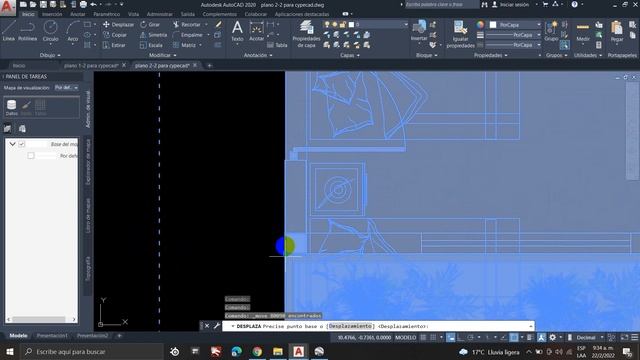Open the Decimal units dropdown in status bar
The height and width of the screenshot is (360, 640).
click(x=589, y=338)
